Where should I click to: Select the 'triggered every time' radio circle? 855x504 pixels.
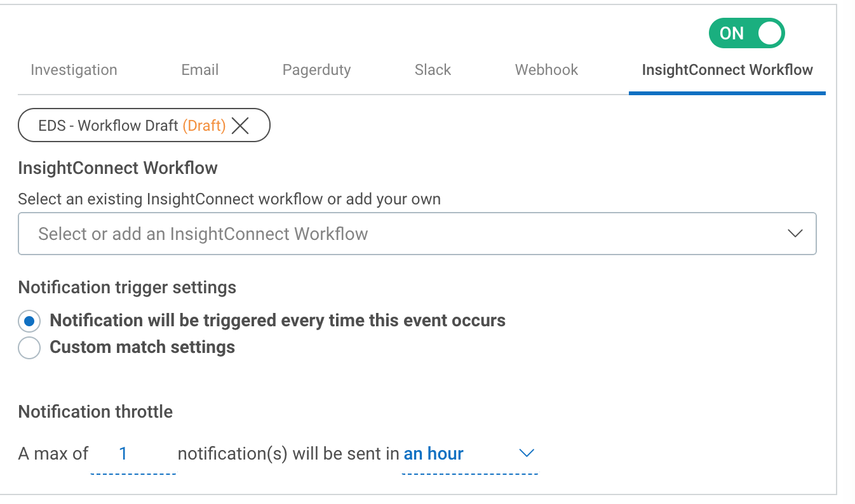coord(29,321)
